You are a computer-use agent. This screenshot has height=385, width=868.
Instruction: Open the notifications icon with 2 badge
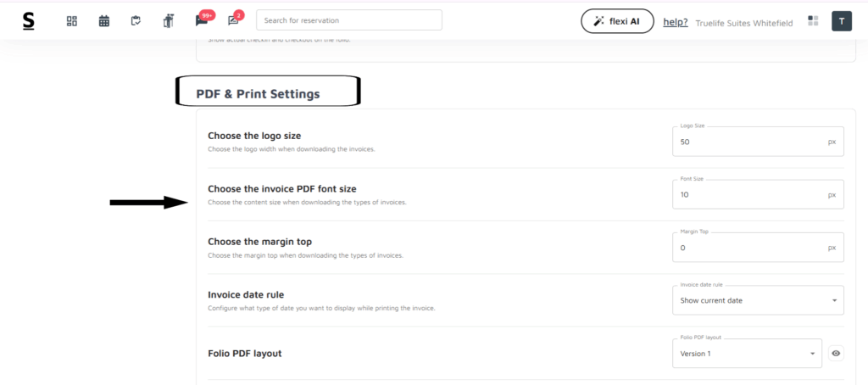click(234, 20)
